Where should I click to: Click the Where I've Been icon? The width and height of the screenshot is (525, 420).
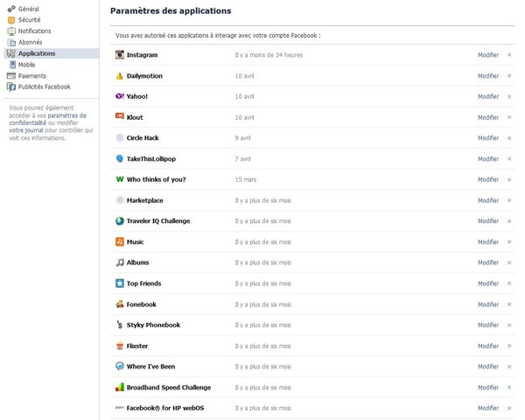(x=120, y=366)
